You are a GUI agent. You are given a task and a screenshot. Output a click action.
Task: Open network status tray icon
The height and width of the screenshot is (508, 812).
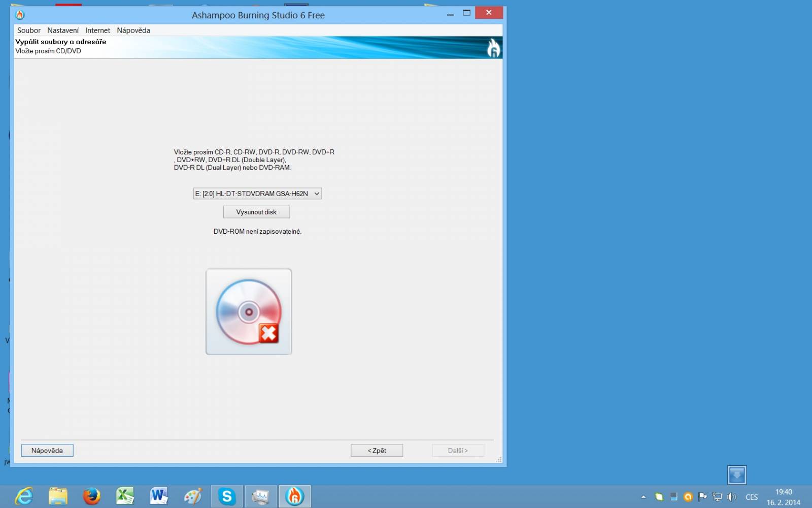(717, 497)
